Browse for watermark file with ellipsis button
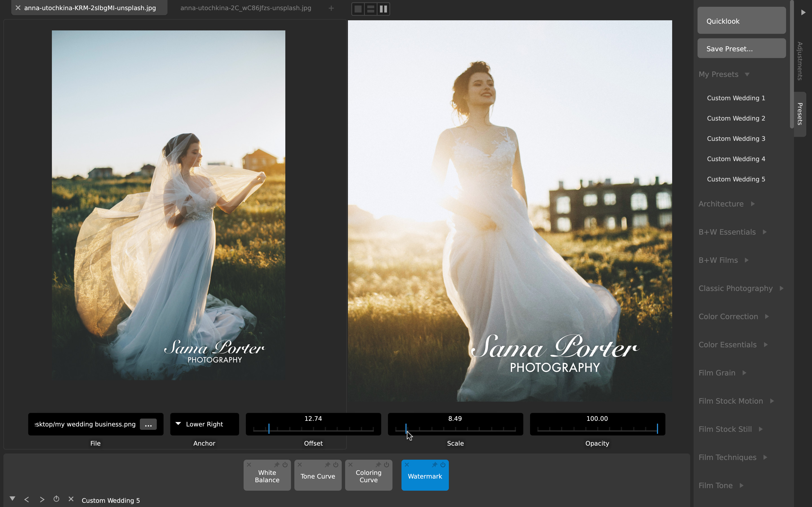 [x=148, y=424]
